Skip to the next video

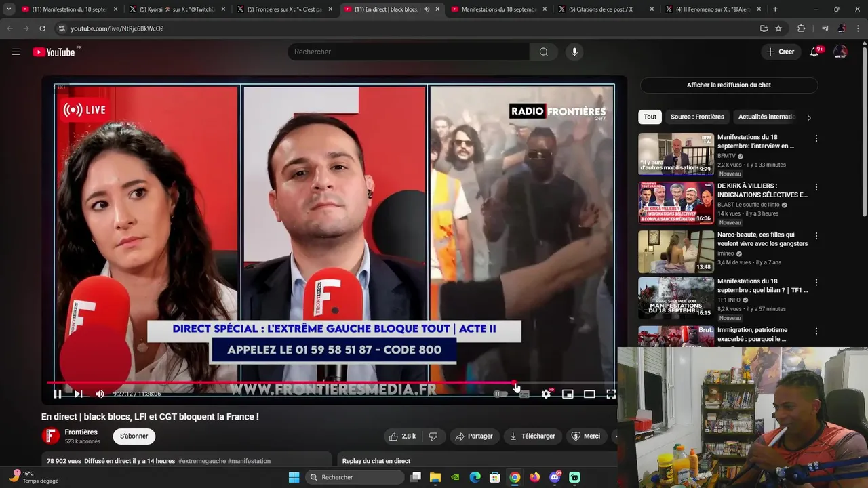click(x=79, y=394)
